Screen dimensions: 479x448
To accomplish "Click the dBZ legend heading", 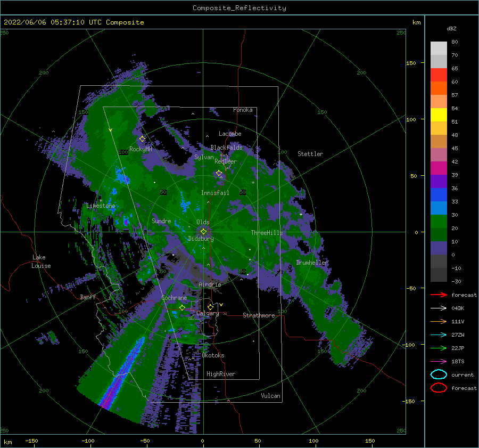I will [451, 28].
